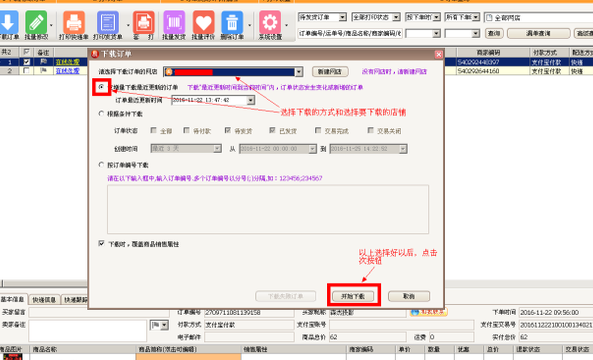
Task: Check the 交易完成 order status checkbox
Action: pyautogui.click(x=318, y=130)
